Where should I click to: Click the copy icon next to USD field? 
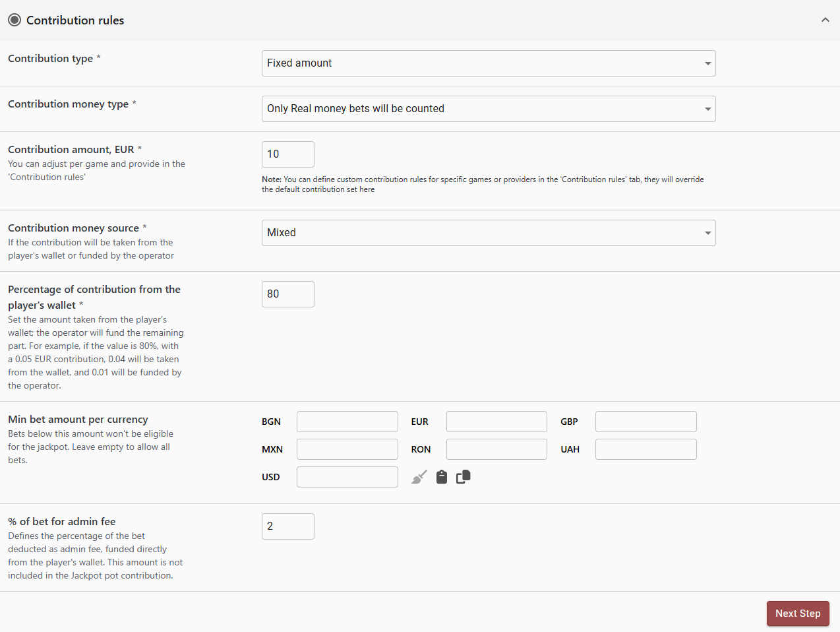pos(464,477)
